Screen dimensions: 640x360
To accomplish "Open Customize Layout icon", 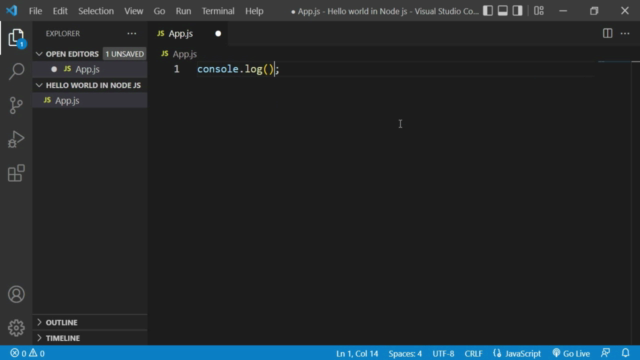I will (x=539, y=11).
